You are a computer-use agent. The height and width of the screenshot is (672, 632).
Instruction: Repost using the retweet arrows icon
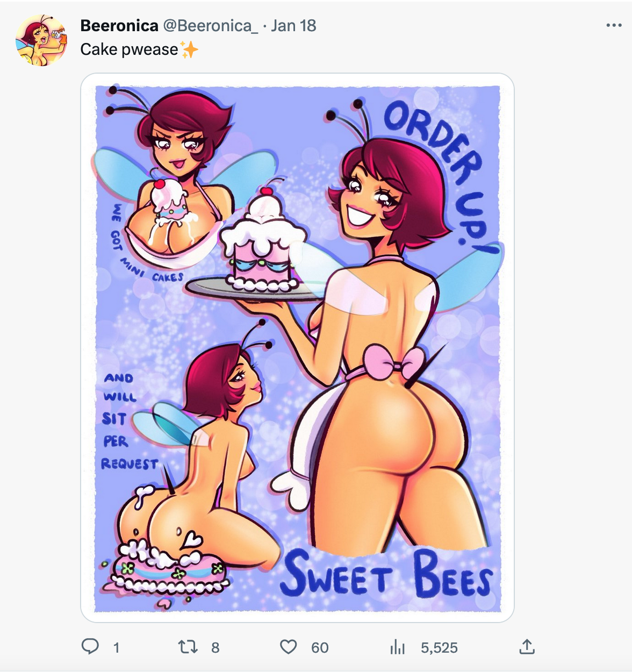(x=188, y=647)
